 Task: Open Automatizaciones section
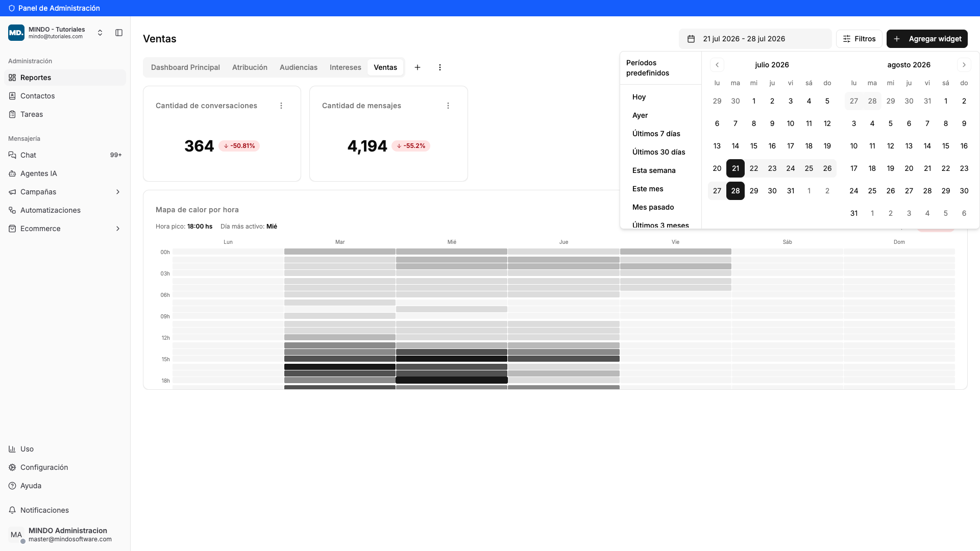(65, 210)
